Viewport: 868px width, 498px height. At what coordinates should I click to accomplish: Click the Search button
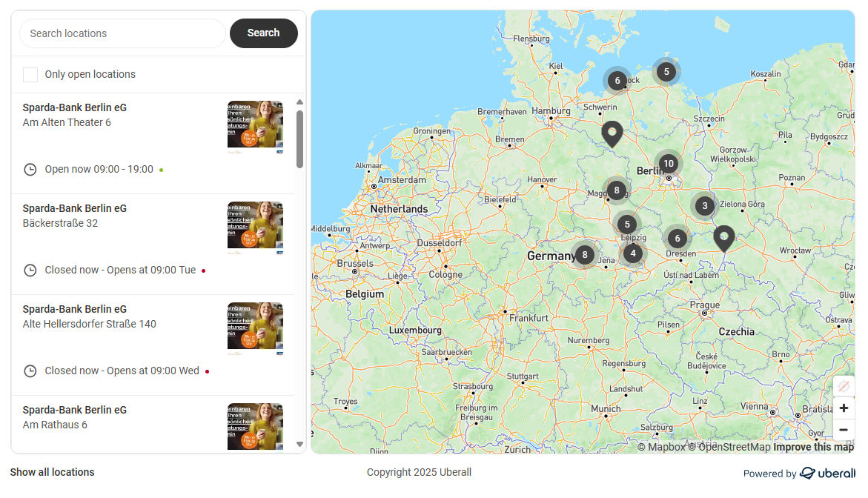coord(263,33)
